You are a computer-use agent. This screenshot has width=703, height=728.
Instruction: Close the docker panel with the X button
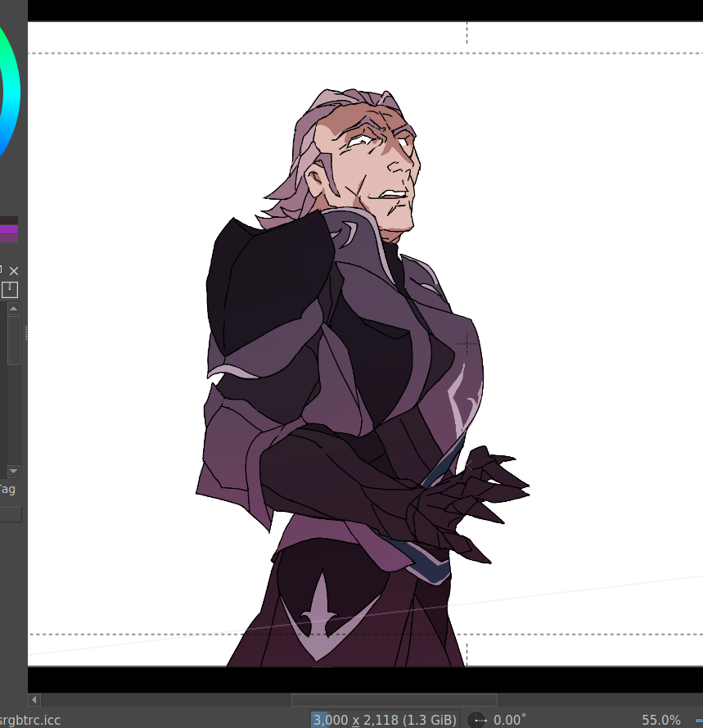click(x=14, y=270)
